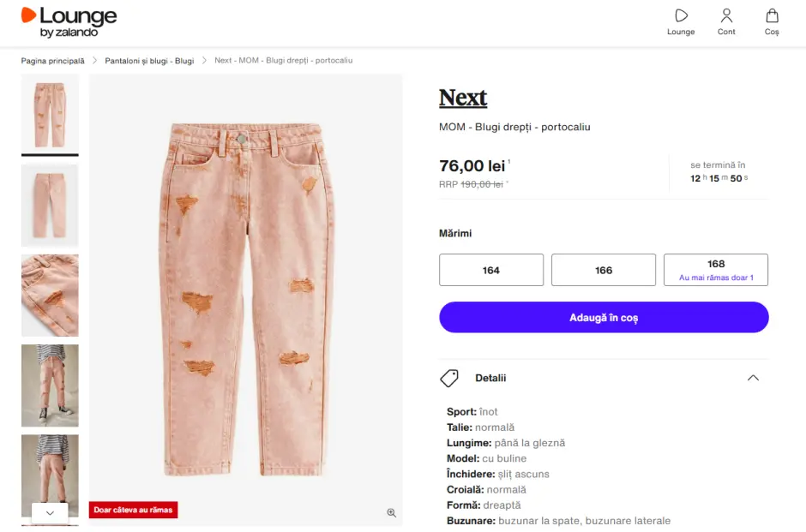Screen dimensions: 806x532
Task: Select size 164
Action: 491,270
